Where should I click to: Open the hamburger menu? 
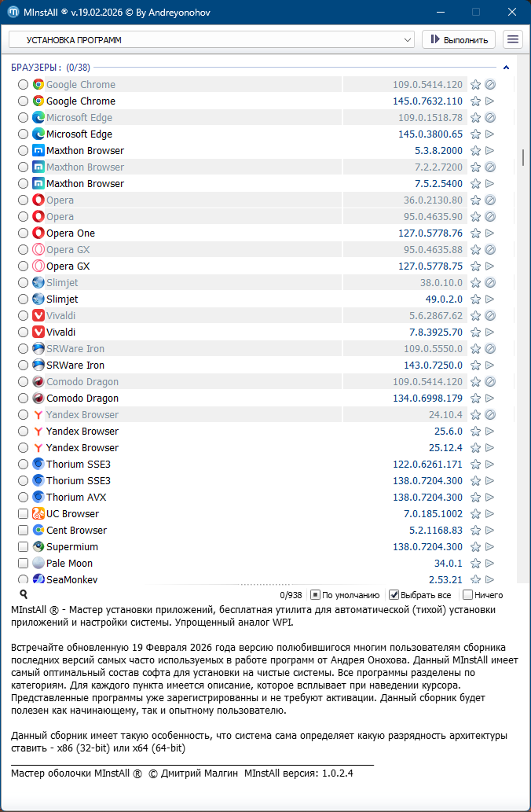[513, 39]
